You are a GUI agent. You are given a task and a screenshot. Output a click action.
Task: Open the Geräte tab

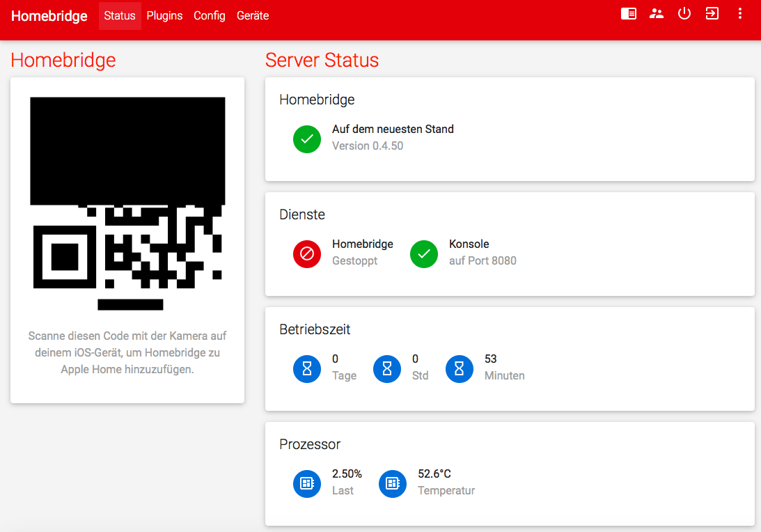point(253,16)
